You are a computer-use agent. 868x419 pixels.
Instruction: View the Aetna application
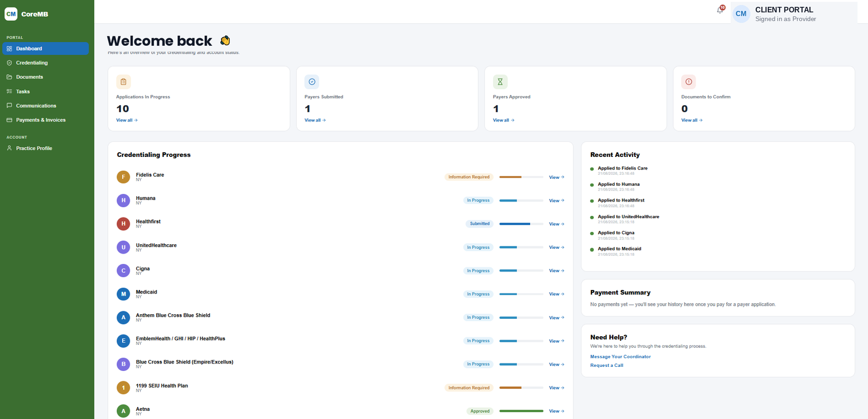tap(557, 411)
